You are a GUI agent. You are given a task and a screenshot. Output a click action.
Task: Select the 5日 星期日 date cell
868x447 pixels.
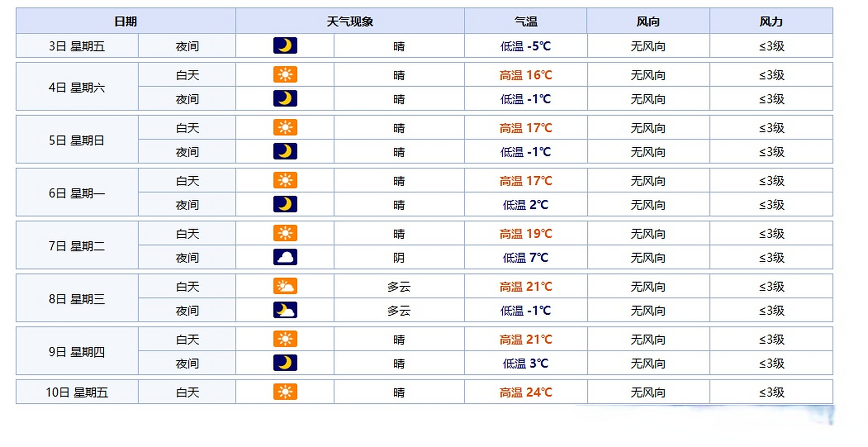tap(77, 140)
